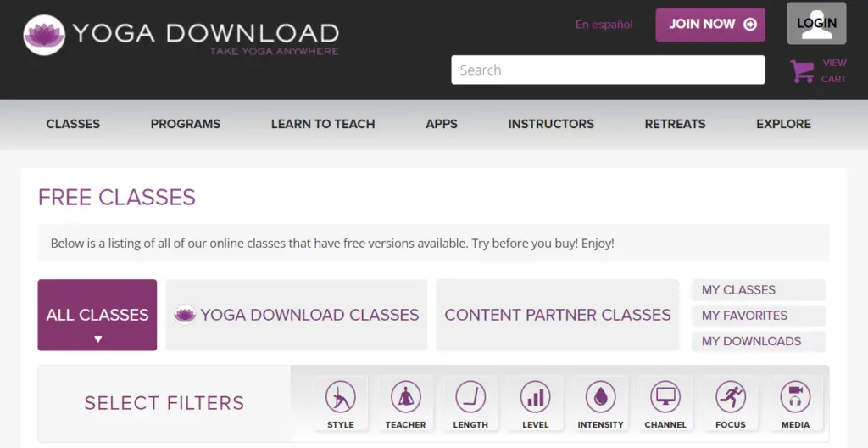Open the Learn to Teach menu

click(323, 124)
